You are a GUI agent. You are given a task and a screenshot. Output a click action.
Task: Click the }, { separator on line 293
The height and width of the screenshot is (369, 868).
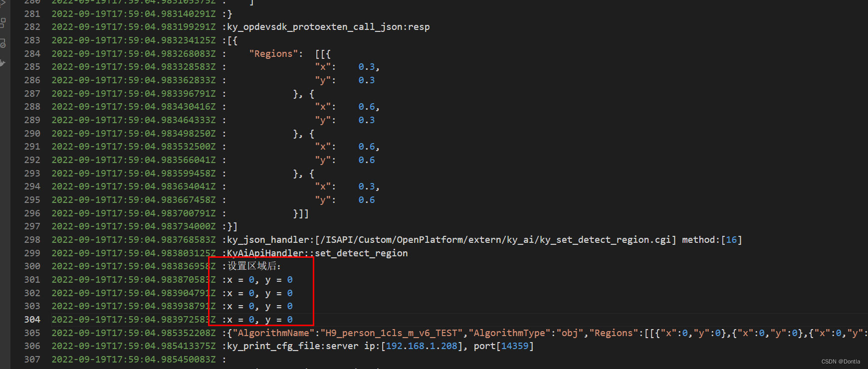(x=304, y=174)
